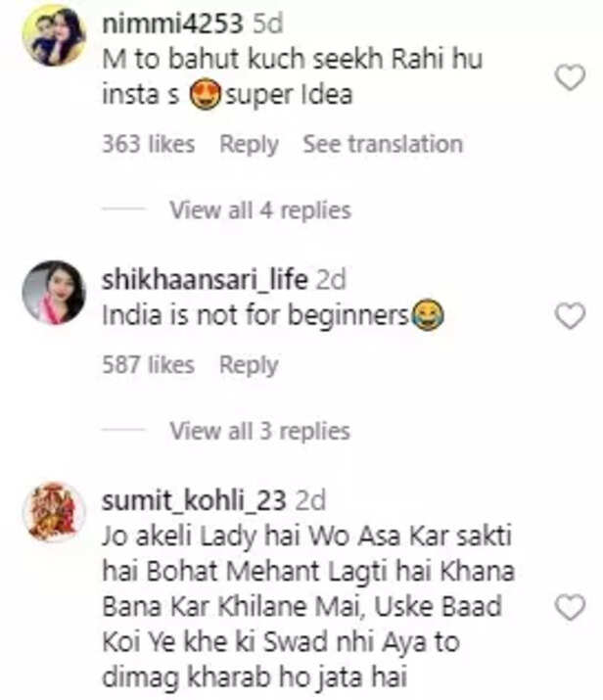Screen dimensions: 603x700
Task: Open shikhaansari_life's profile picture
Action: pos(54,292)
